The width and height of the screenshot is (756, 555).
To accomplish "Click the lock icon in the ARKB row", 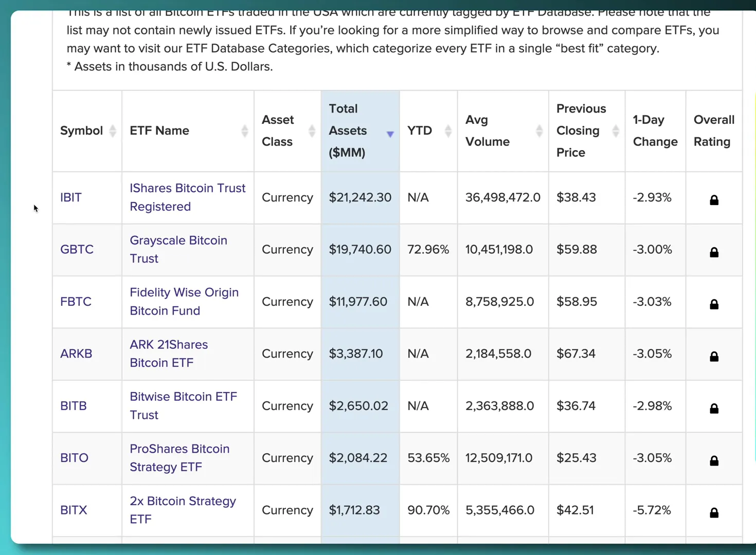I will pyautogui.click(x=714, y=356).
